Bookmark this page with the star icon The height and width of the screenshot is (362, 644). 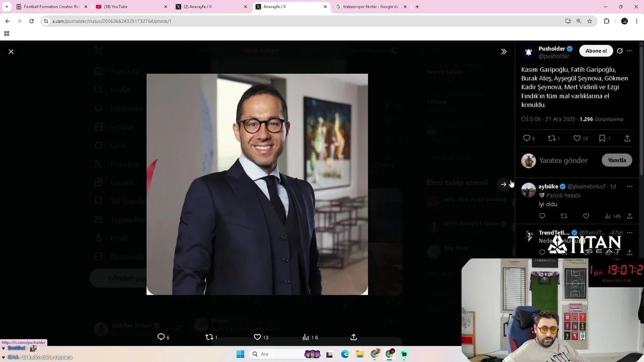[x=590, y=21]
